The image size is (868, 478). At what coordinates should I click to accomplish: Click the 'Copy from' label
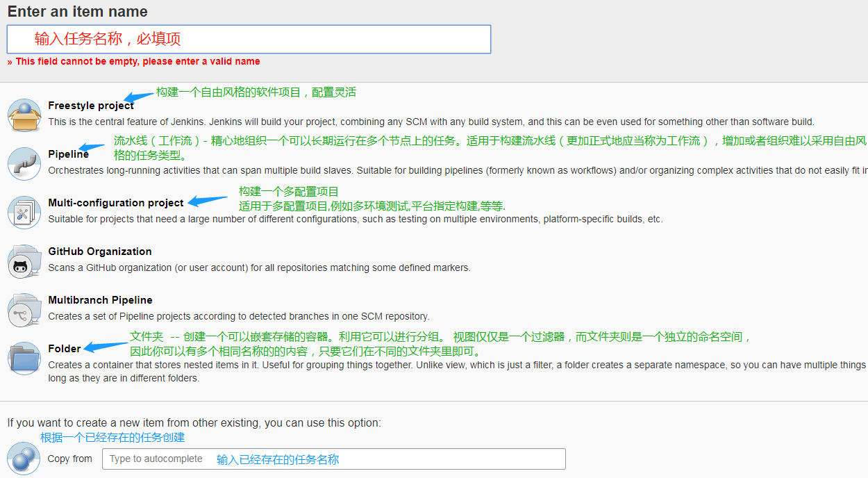69,459
